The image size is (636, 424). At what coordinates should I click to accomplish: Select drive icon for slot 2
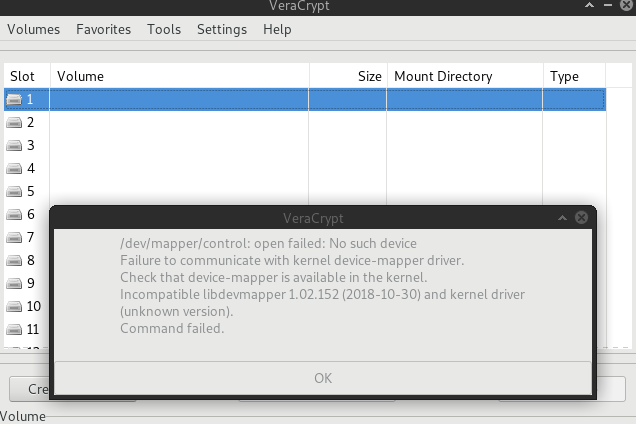point(14,122)
